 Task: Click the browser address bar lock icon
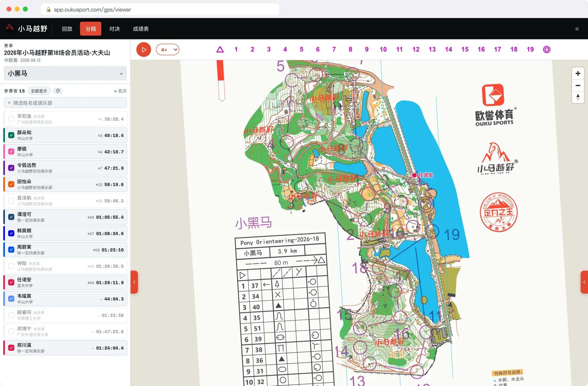click(48, 10)
